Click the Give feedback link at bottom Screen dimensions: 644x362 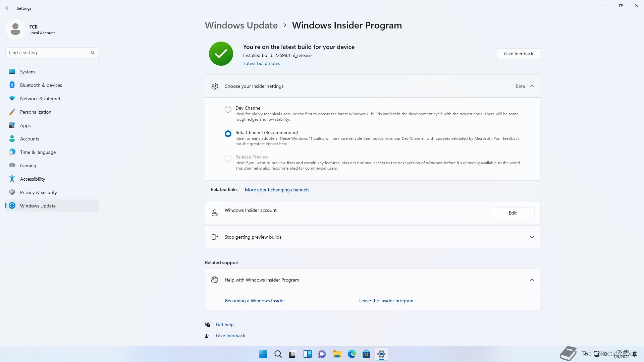coord(230,336)
